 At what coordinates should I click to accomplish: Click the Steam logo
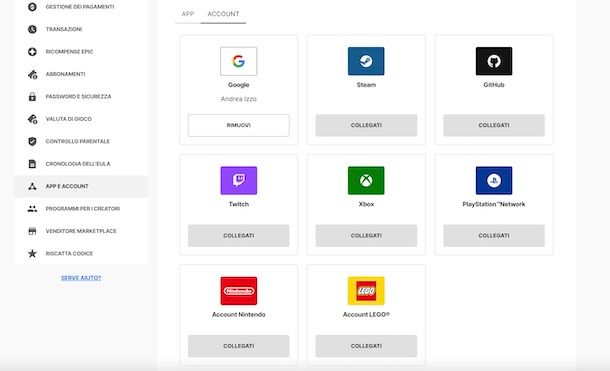point(366,61)
